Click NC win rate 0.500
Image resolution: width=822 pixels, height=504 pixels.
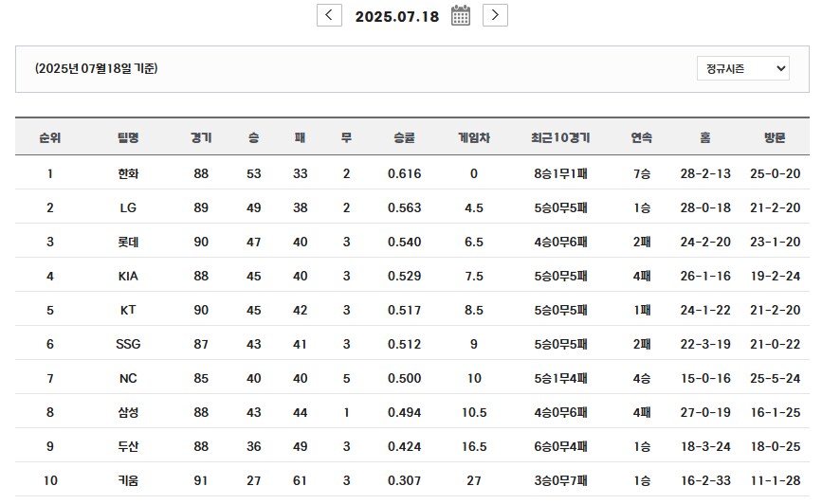pos(404,378)
